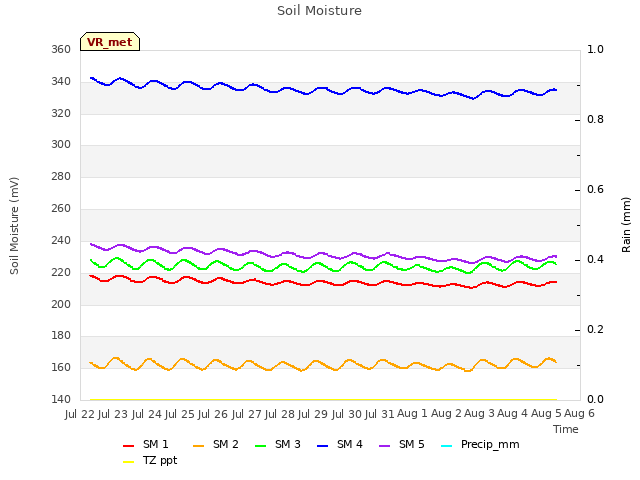Toggle the SM 1 legend entry

[146, 444]
